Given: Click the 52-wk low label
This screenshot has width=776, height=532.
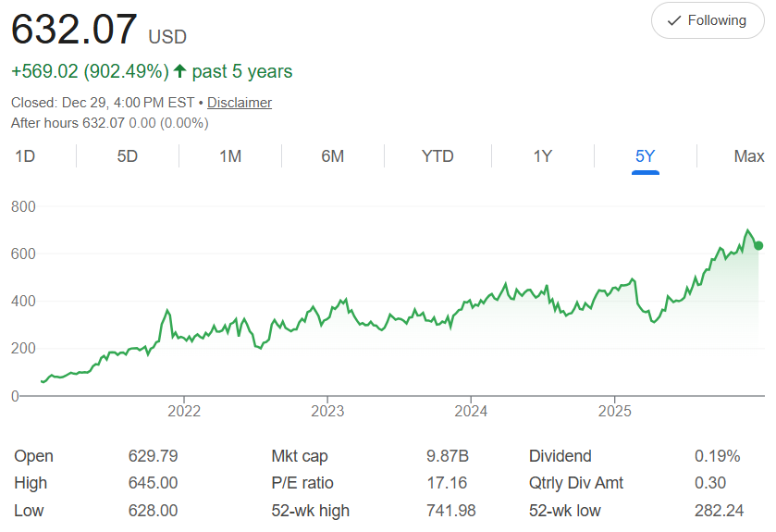Looking at the screenshot, I should [566, 510].
